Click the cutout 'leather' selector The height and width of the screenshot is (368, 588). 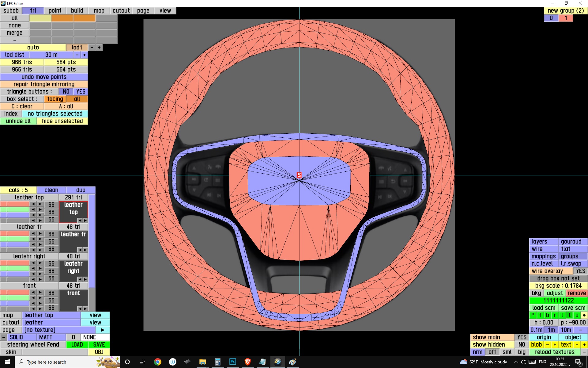pos(51,323)
